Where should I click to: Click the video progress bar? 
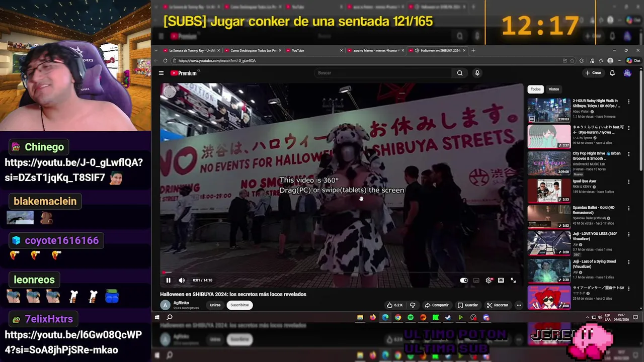[x=342, y=273]
